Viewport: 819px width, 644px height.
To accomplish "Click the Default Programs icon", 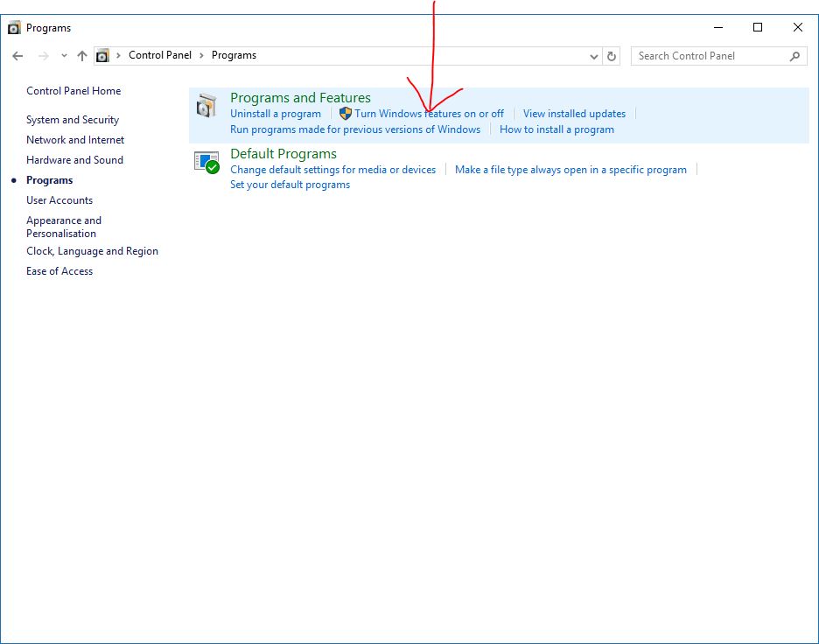I will coord(207,161).
